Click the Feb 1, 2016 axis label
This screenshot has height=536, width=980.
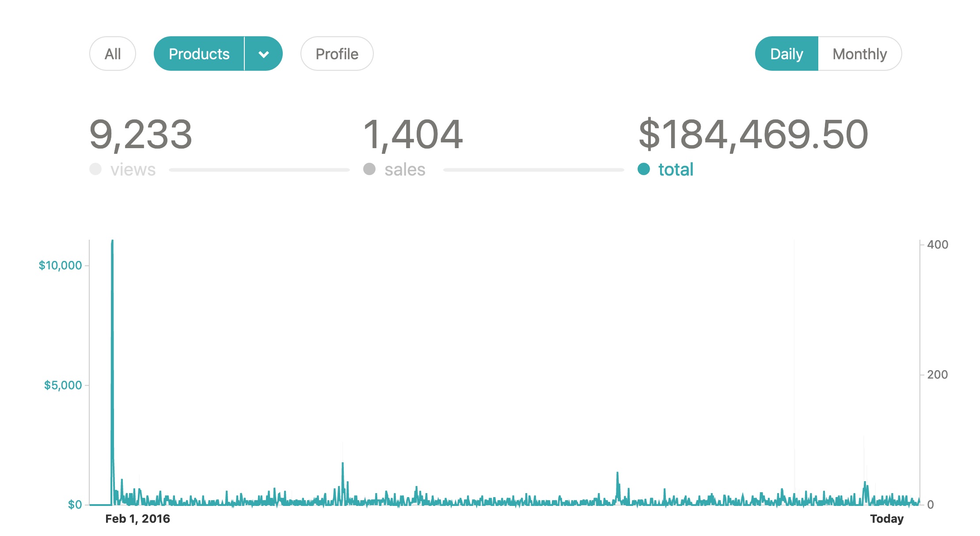(x=137, y=519)
